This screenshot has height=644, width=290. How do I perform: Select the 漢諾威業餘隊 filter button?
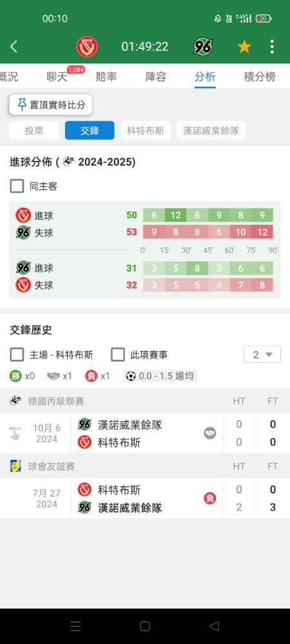tap(211, 131)
